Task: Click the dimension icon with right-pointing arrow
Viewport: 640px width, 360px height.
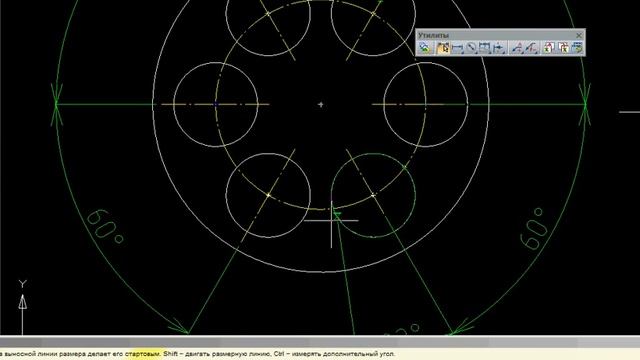Action: (x=499, y=48)
